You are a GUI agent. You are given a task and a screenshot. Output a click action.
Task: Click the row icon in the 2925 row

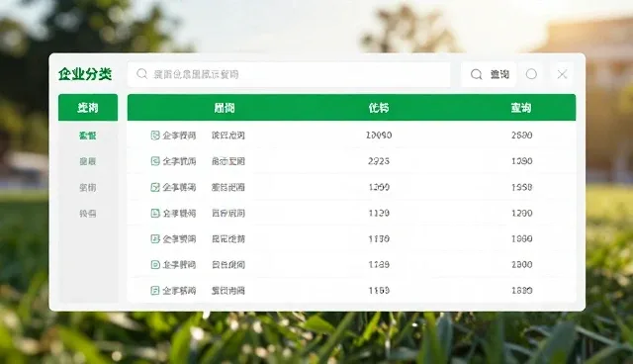155,161
